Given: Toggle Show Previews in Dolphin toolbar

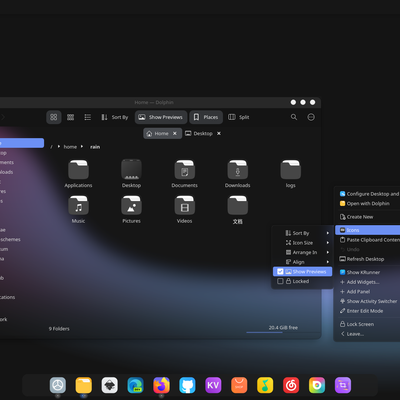Looking at the screenshot, I should point(161,117).
